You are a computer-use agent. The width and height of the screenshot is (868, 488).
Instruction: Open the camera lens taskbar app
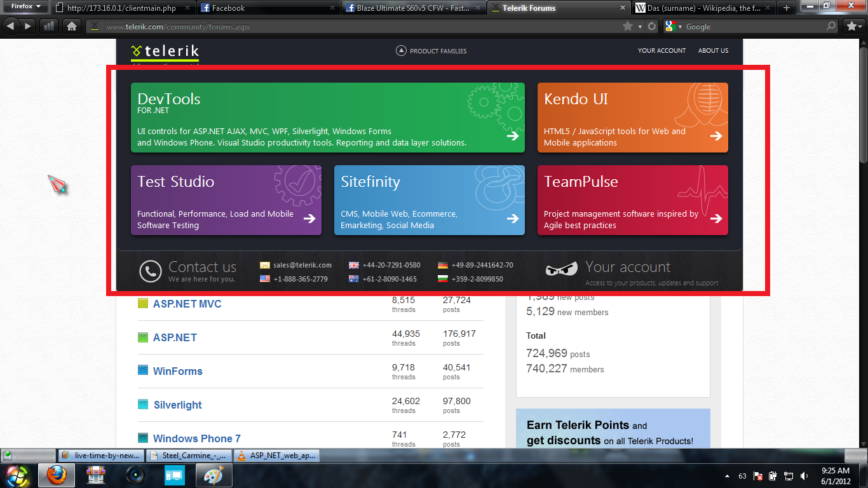coord(135,475)
